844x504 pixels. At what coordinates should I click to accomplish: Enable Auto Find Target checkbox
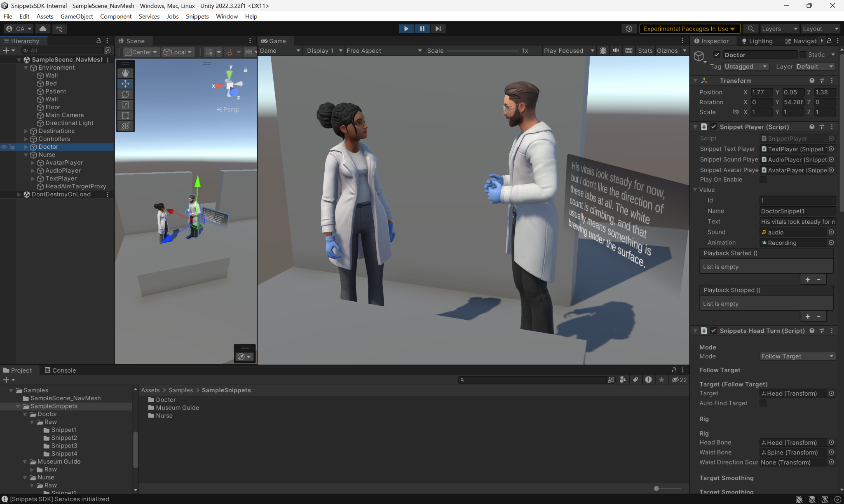[x=763, y=403]
